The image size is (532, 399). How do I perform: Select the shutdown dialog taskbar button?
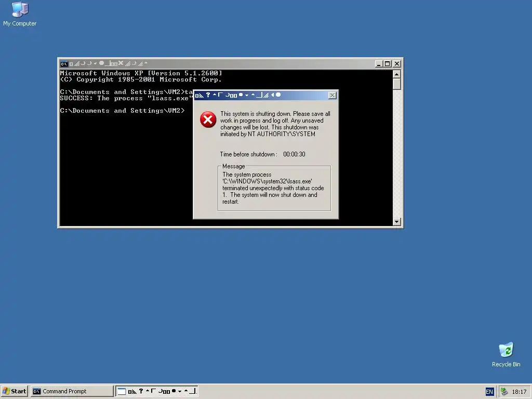click(157, 391)
